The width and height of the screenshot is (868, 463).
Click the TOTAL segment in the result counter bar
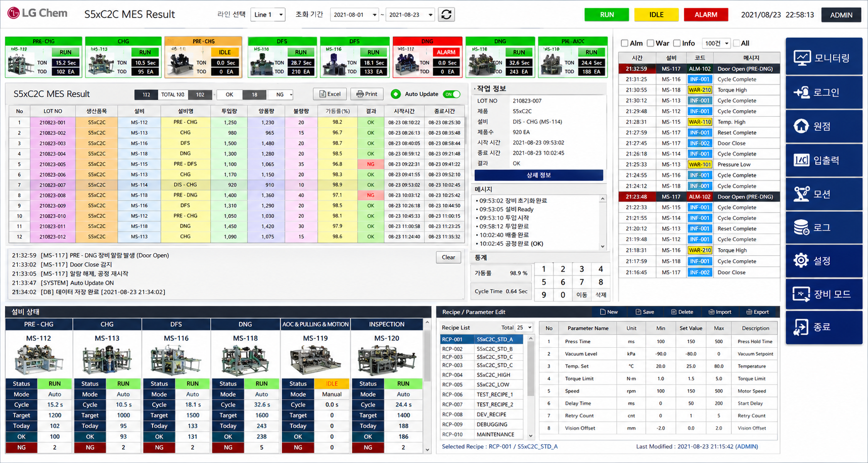tap(173, 95)
